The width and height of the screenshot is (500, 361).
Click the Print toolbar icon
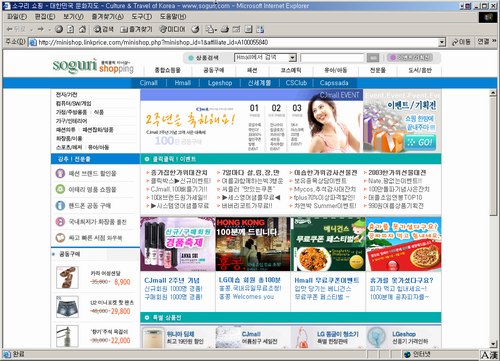point(225,29)
